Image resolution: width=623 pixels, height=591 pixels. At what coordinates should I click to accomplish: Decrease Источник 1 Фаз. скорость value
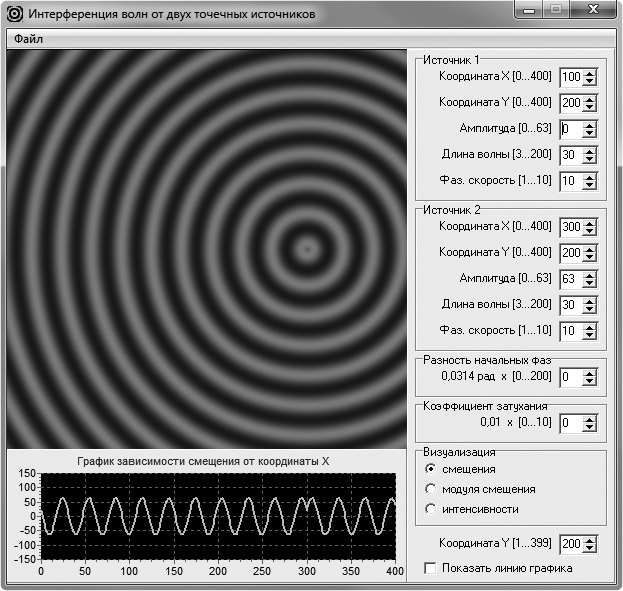click(590, 186)
